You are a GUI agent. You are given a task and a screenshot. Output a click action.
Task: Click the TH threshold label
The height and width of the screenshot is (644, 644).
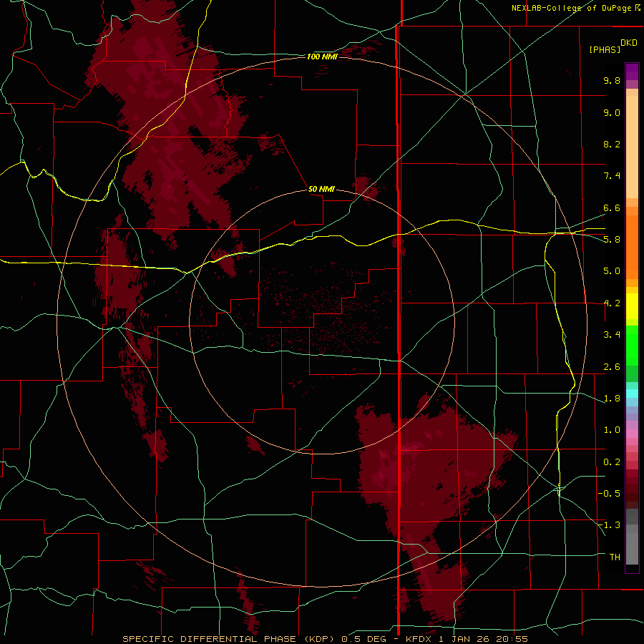615,557
